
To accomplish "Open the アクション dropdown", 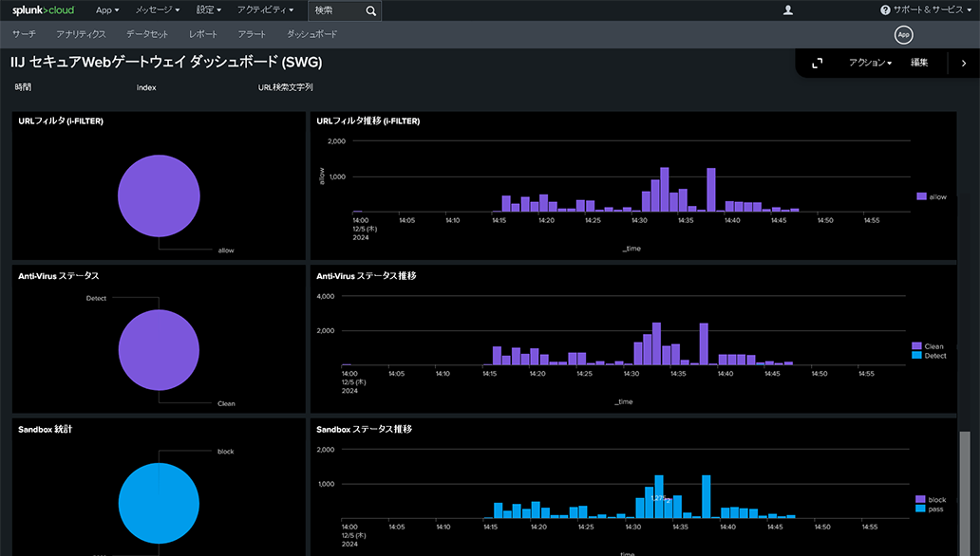I will (870, 63).
